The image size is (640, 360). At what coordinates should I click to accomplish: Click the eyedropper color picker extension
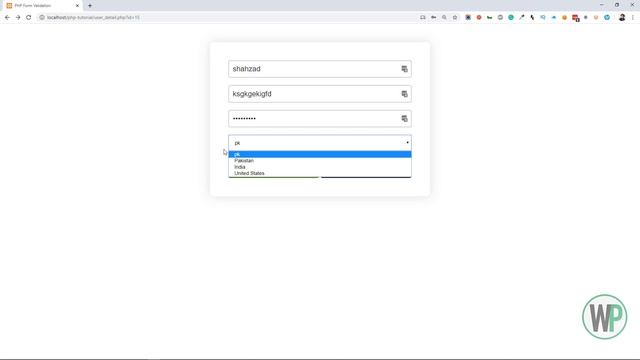tap(522, 18)
